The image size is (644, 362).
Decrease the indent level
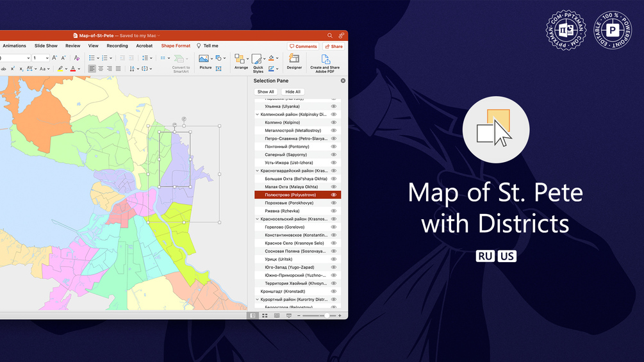click(x=122, y=58)
